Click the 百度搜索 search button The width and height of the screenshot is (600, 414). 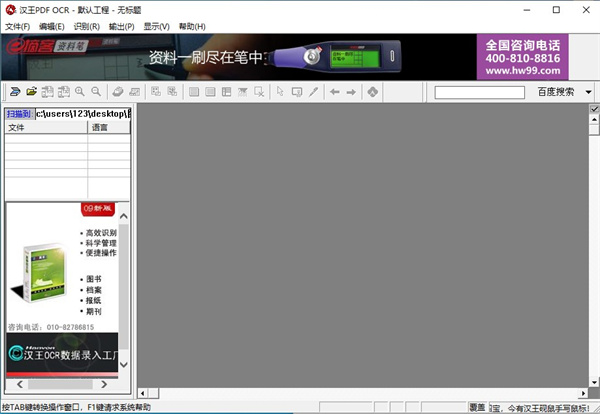[556, 92]
